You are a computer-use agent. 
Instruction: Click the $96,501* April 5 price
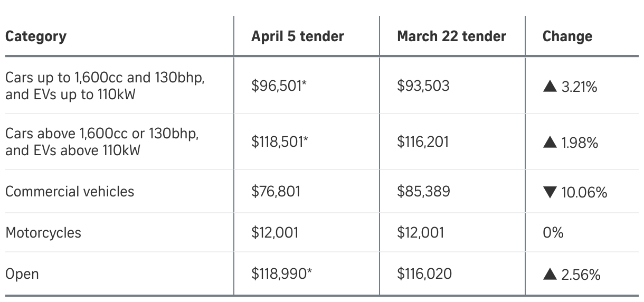(x=279, y=86)
